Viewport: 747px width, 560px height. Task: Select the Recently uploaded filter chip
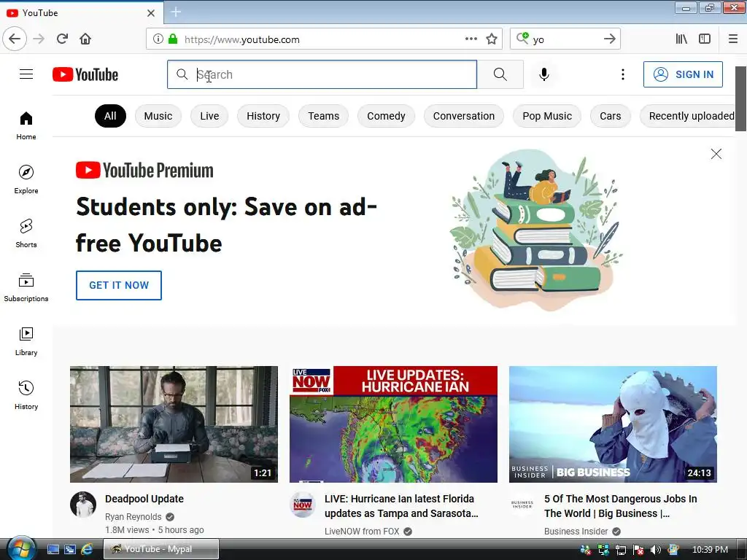pyautogui.click(x=687, y=116)
